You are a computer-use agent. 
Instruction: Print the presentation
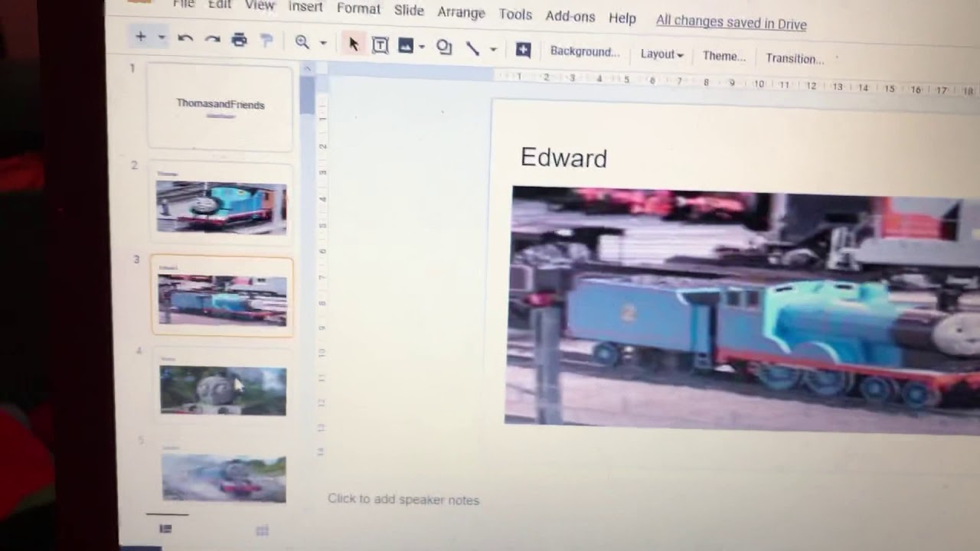[x=240, y=40]
